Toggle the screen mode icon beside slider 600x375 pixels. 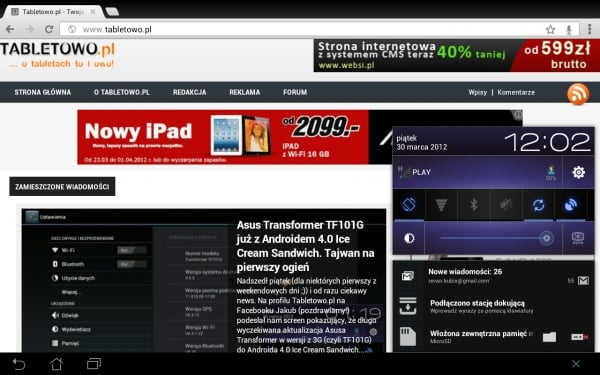coord(577,238)
